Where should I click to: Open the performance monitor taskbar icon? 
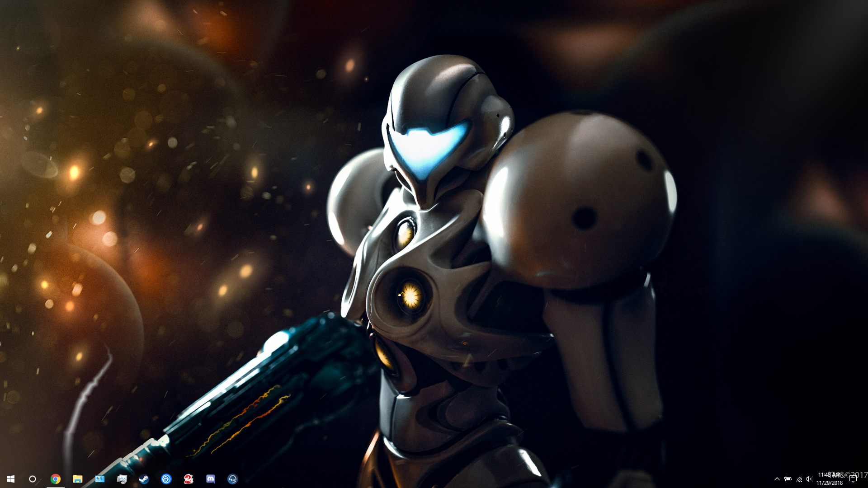[x=122, y=479]
